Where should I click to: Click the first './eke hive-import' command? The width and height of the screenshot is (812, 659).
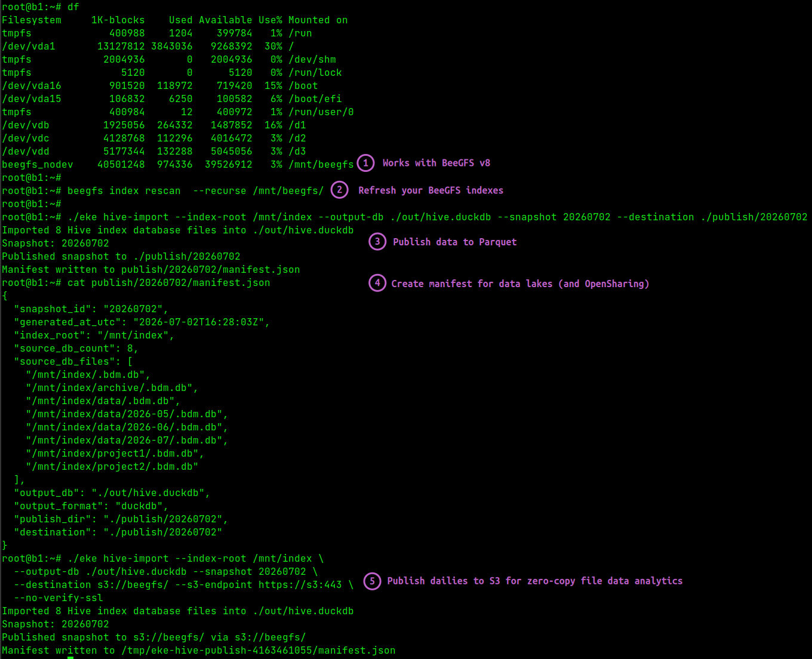[437, 217]
